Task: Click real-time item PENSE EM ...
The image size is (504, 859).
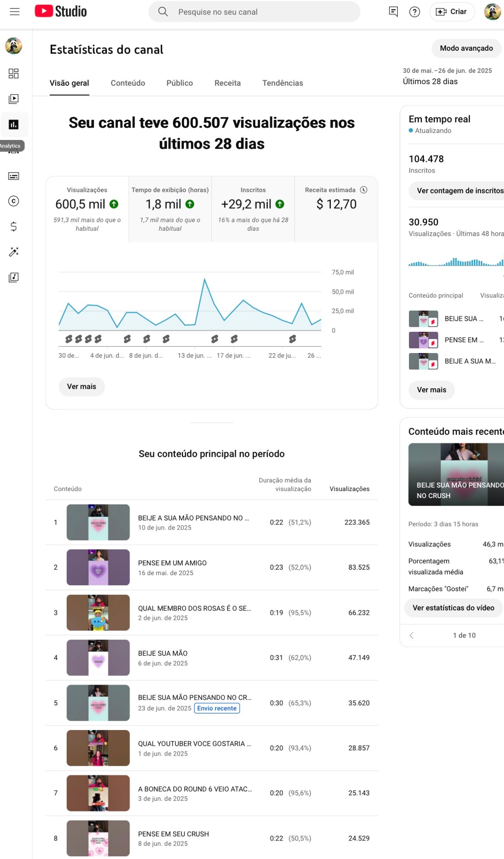Action: [x=456, y=340]
